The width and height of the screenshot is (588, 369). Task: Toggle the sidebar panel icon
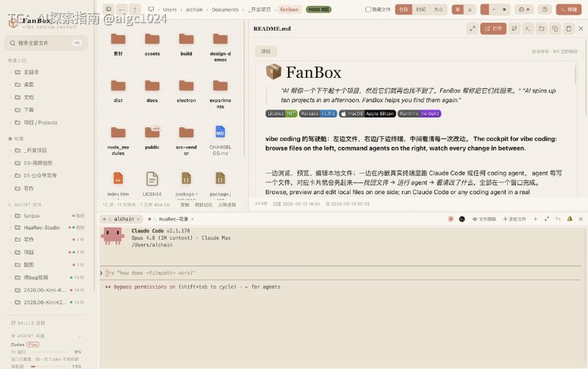coord(108,9)
